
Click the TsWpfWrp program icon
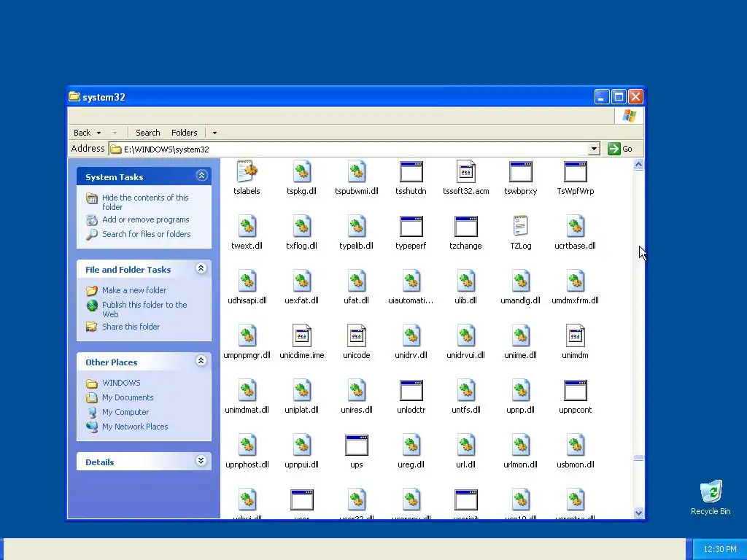[576, 171]
